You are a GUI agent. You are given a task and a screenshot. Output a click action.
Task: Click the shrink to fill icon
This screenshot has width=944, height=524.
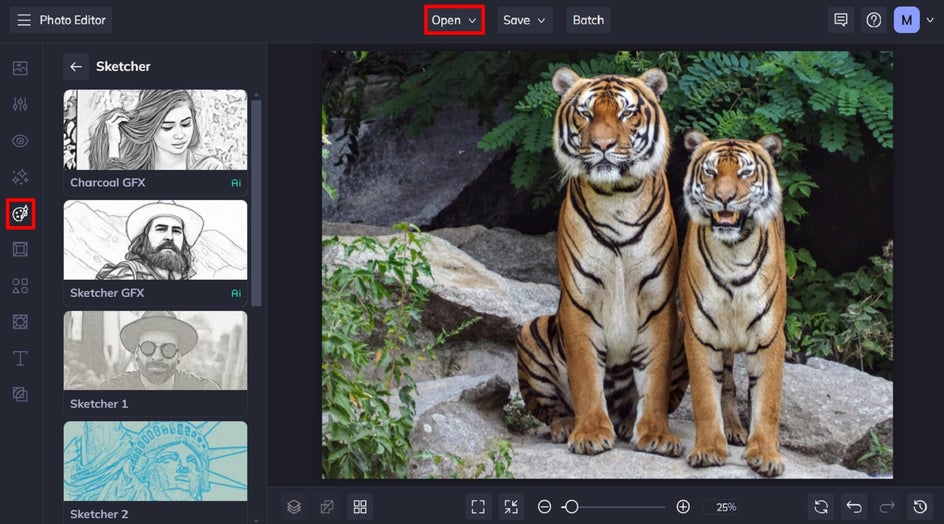[511, 507]
